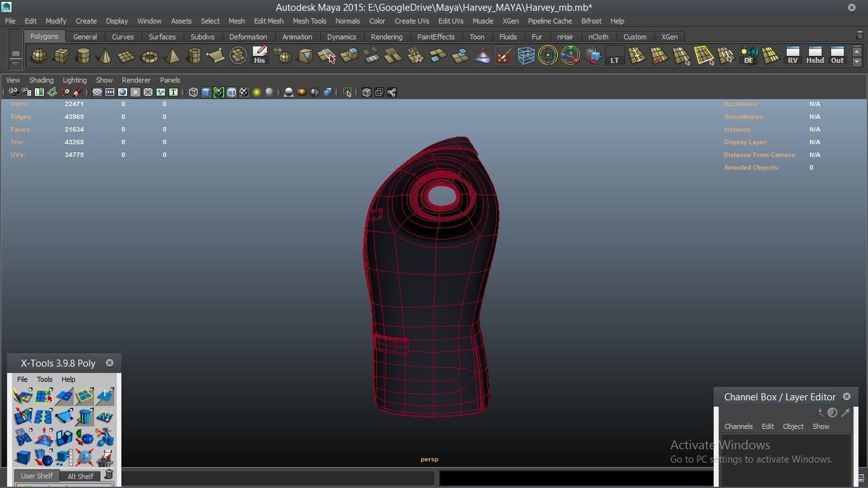Toggle the resolution gate display
Screen dimensions: 868x488
coord(123,92)
